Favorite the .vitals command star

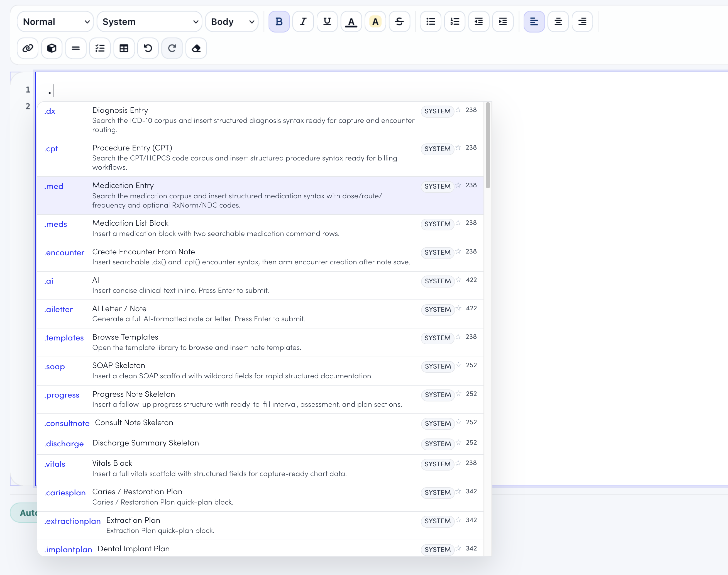458,463
